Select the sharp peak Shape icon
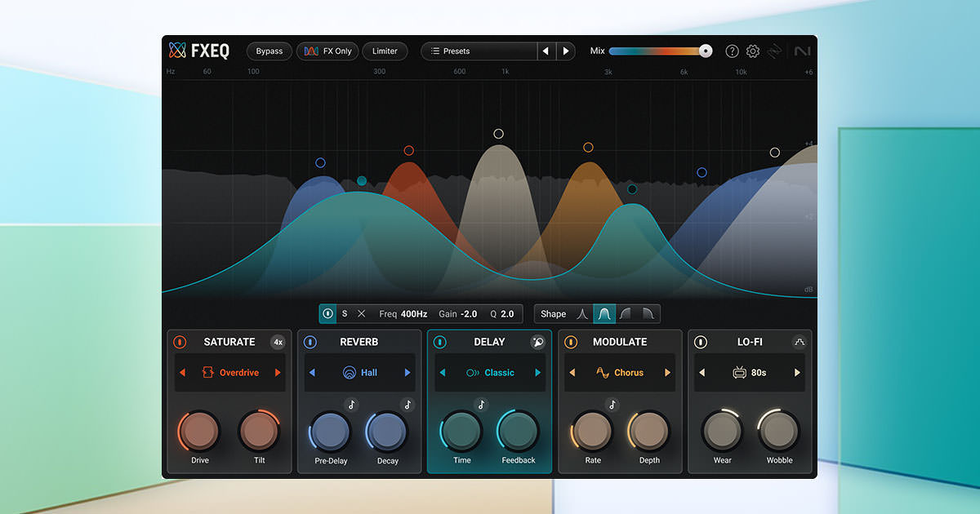Image resolution: width=980 pixels, height=514 pixels. pyautogui.click(x=582, y=314)
